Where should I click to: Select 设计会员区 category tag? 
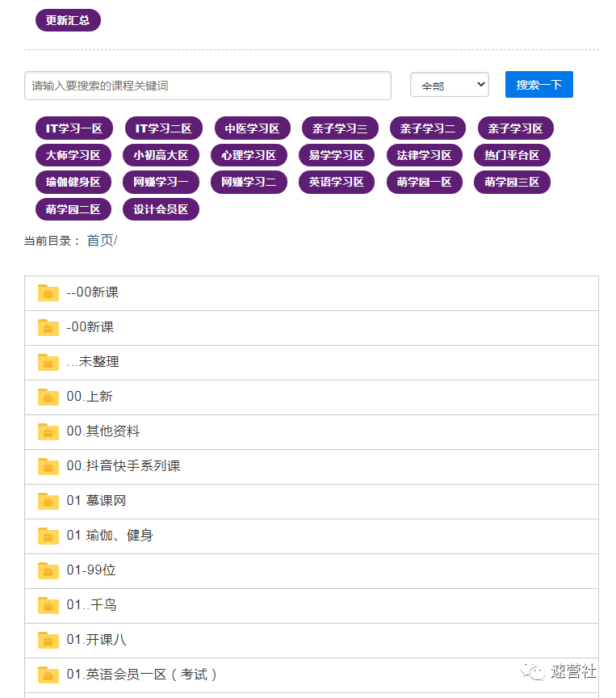click(x=161, y=209)
